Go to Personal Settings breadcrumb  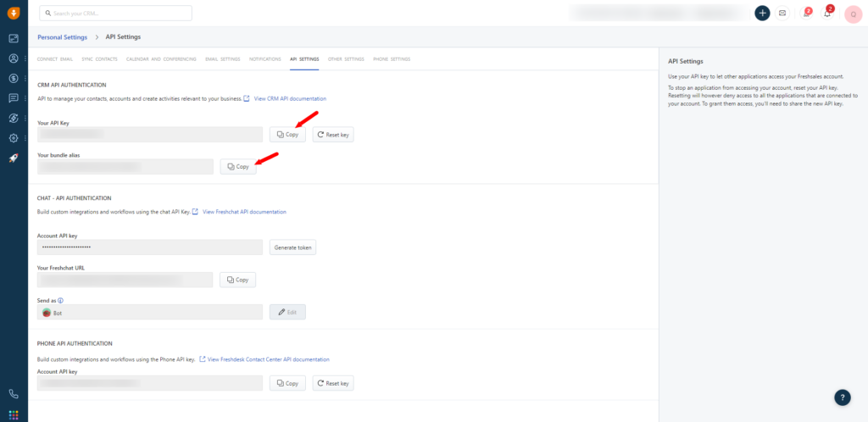pyautogui.click(x=63, y=37)
